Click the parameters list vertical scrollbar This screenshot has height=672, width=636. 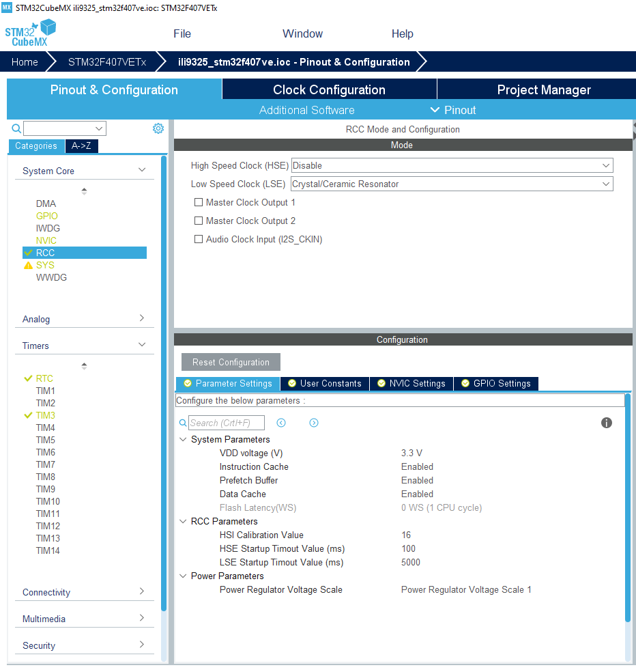(627, 507)
